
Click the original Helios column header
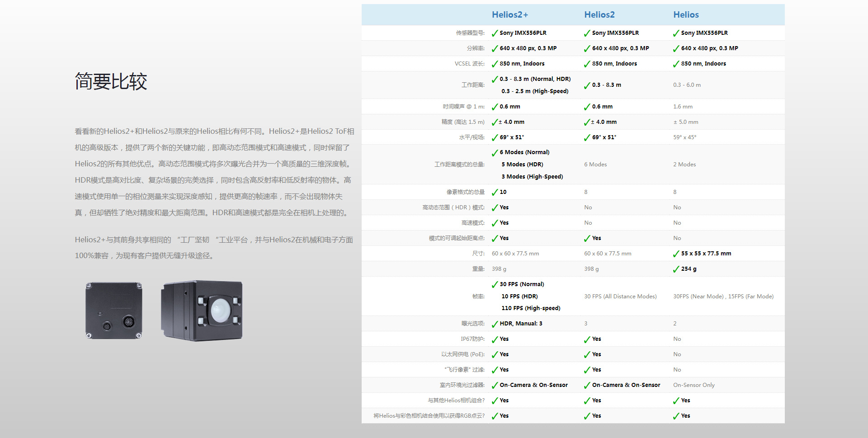pos(686,15)
